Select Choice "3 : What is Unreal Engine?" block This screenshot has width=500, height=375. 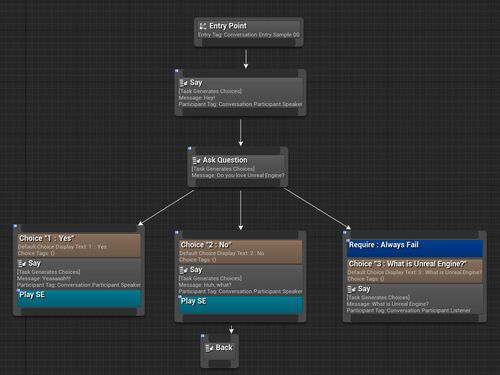pos(415,271)
